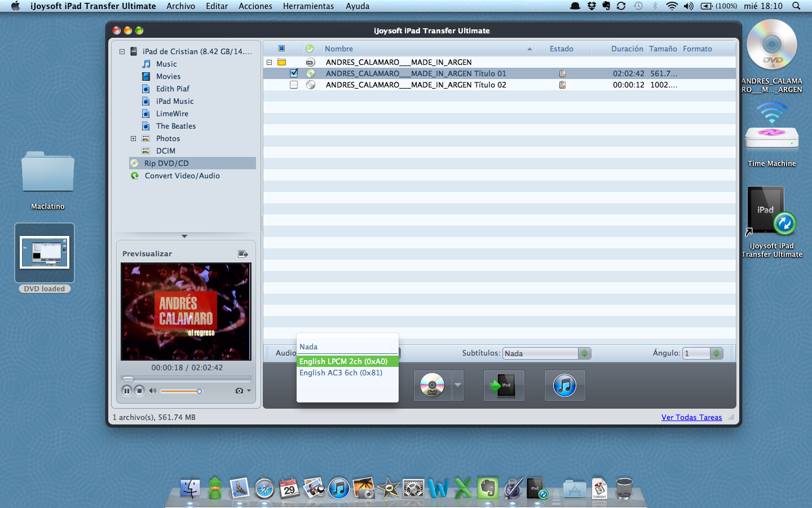Expand the Photos tree node

(133, 138)
